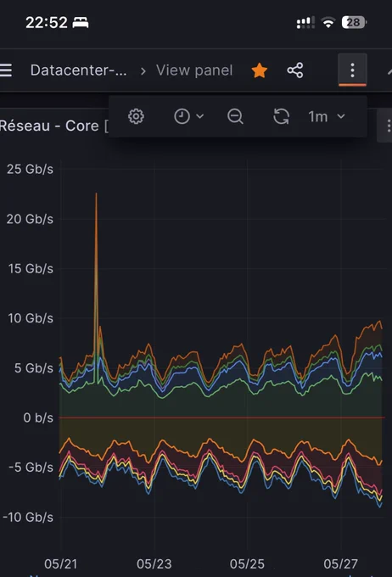Click the orange traffic spike peak

point(97,193)
